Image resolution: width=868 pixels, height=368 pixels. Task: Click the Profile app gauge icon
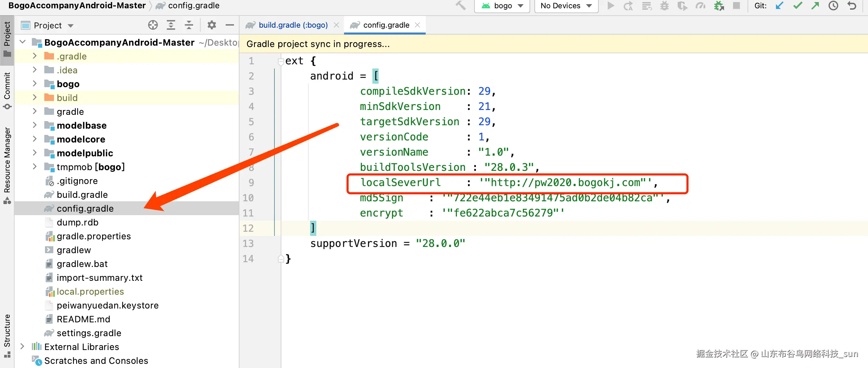pyautogui.click(x=700, y=6)
